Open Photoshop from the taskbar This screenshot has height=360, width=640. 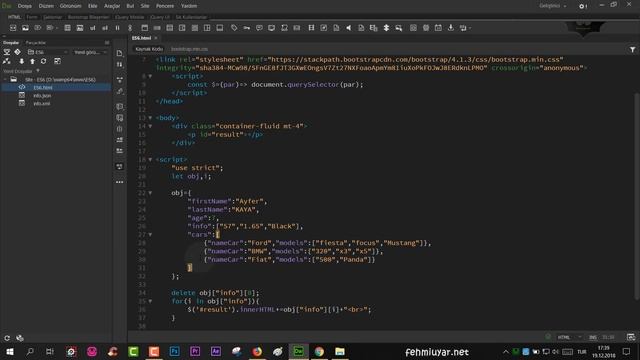(x=174, y=351)
